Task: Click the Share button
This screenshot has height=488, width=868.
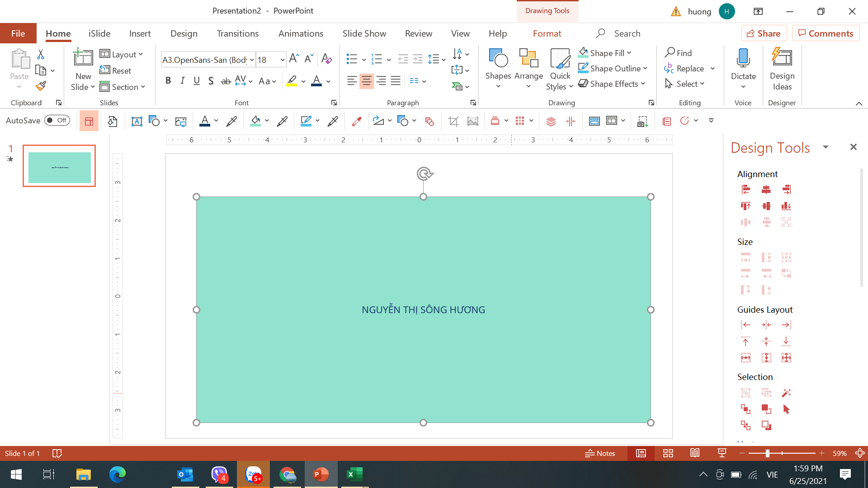Action: coord(764,33)
